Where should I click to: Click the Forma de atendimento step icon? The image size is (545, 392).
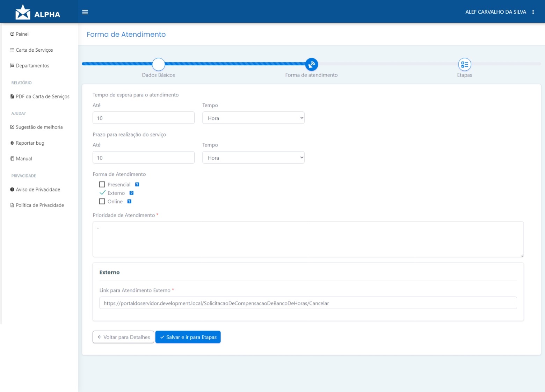312,64
